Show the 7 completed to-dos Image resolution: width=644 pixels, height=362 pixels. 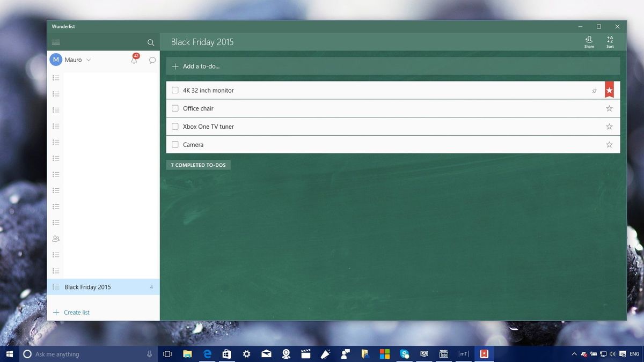coord(198,165)
